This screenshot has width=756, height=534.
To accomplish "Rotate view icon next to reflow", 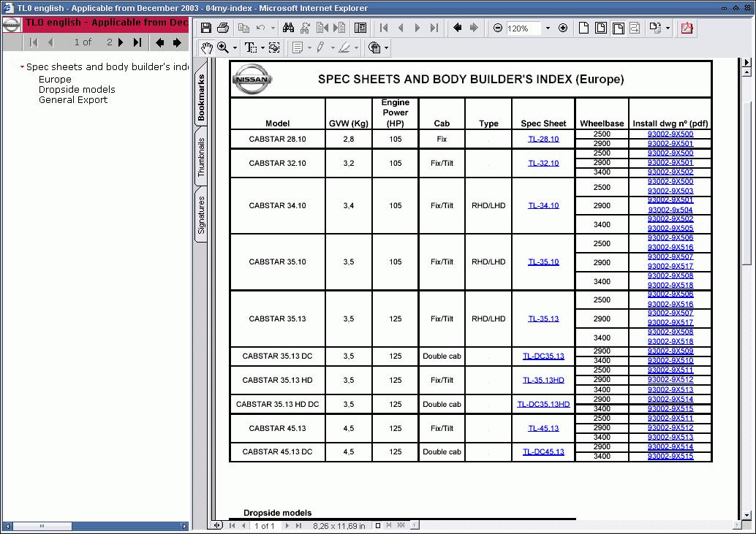I will click(654, 28).
